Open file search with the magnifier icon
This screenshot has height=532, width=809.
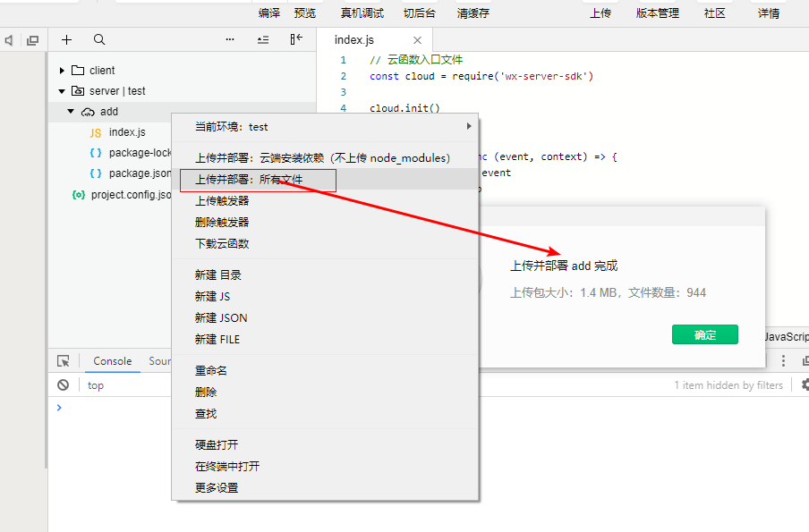[x=99, y=40]
